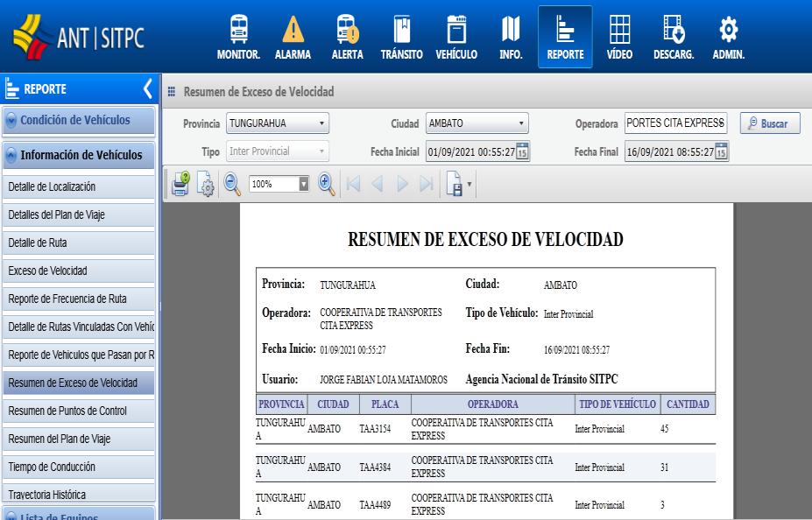Click the Buscar search button
Screen dimensions: 812x520
(770, 123)
